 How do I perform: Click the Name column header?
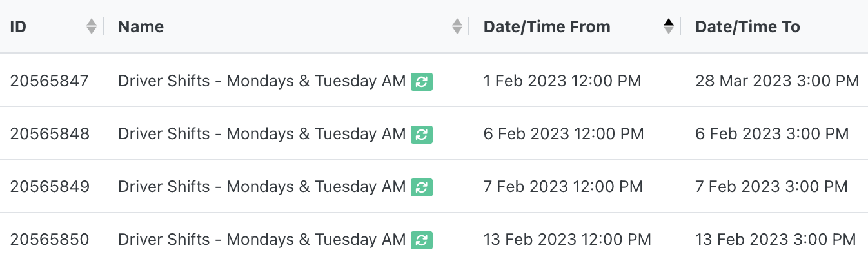(141, 26)
